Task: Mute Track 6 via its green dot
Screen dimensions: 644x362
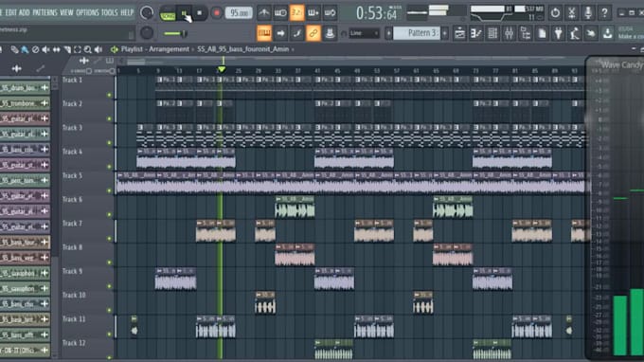Action: 109,214
